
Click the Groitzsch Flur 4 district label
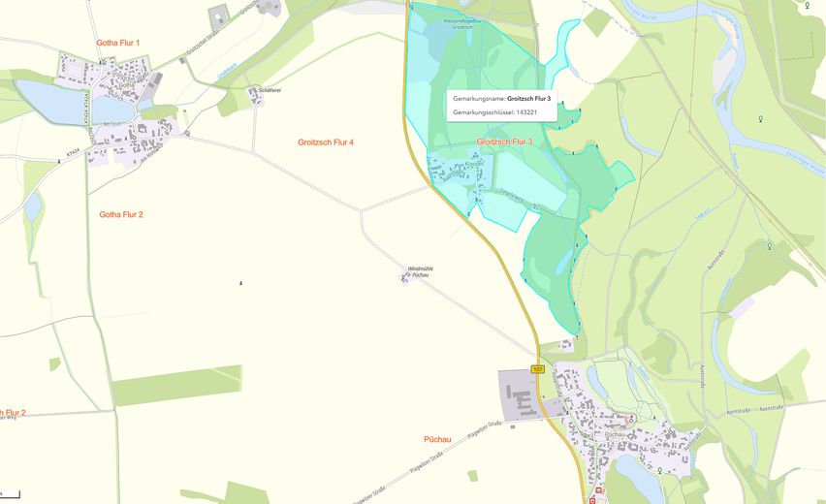(x=326, y=142)
